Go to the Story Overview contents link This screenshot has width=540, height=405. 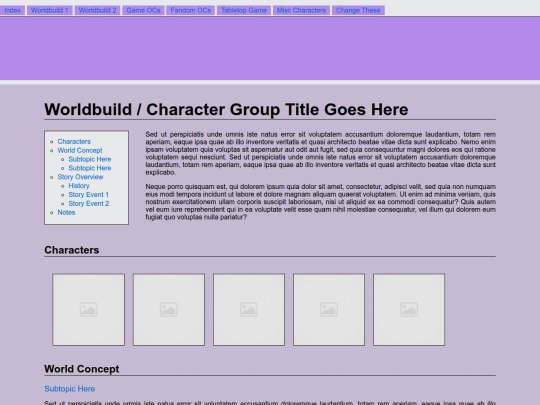[x=80, y=177]
